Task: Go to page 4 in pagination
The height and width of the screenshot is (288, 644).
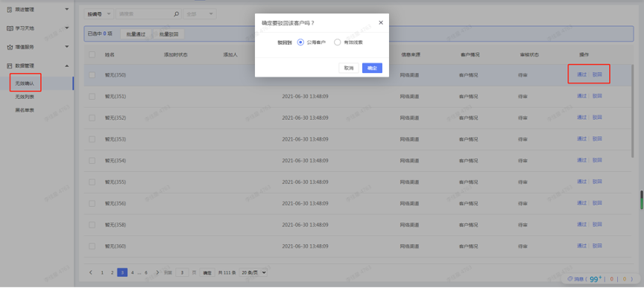Action: [132, 272]
